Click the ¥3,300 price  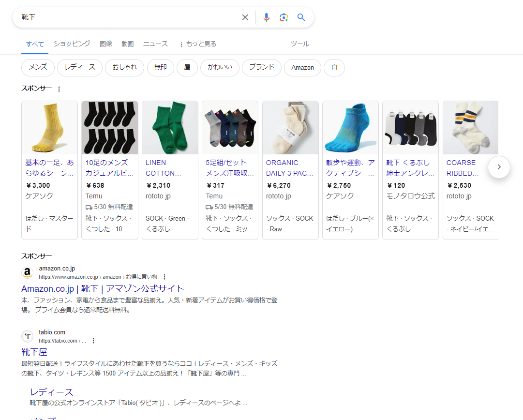[x=38, y=185]
